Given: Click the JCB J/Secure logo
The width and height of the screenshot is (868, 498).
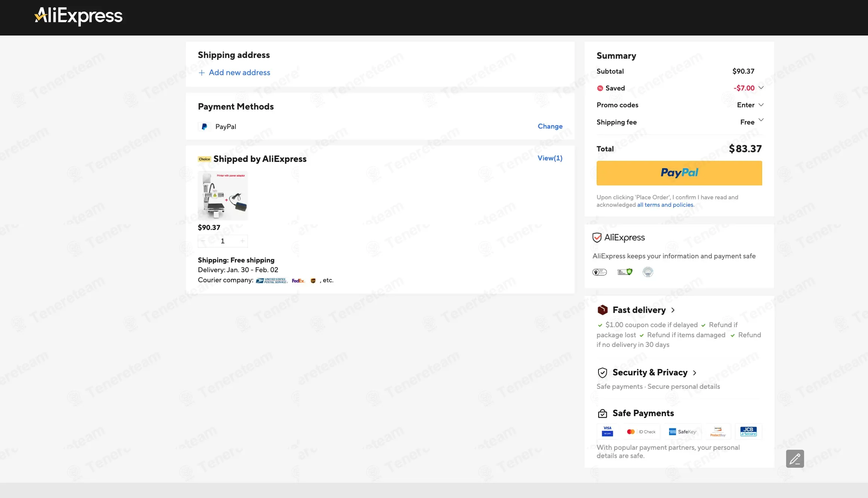Looking at the screenshot, I should point(748,431).
